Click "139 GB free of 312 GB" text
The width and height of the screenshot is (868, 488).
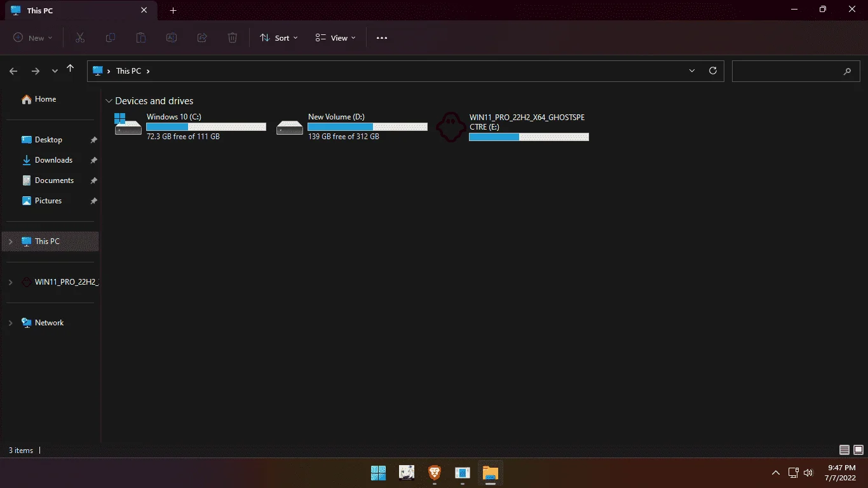(x=343, y=137)
